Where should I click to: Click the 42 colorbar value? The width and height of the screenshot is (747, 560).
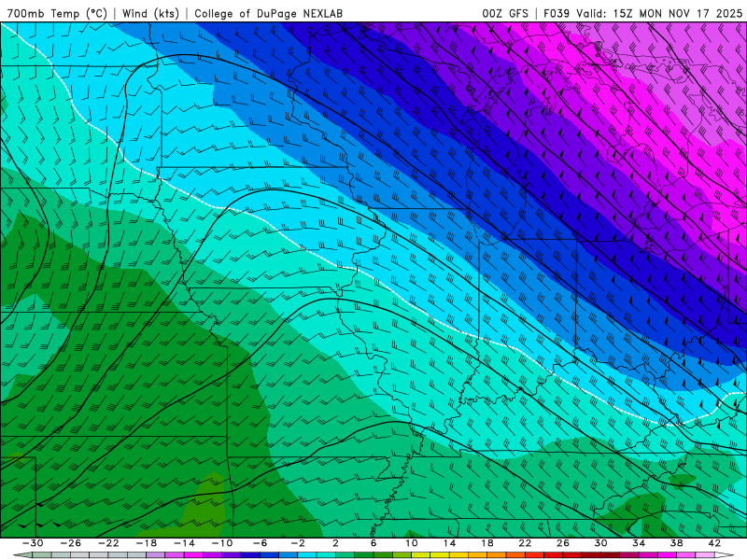tap(714, 543)
